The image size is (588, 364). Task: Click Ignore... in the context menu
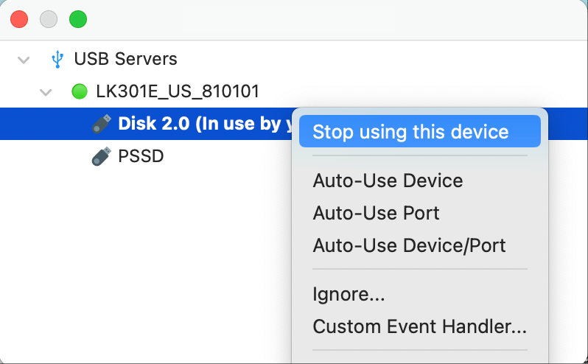pos(349,294)
